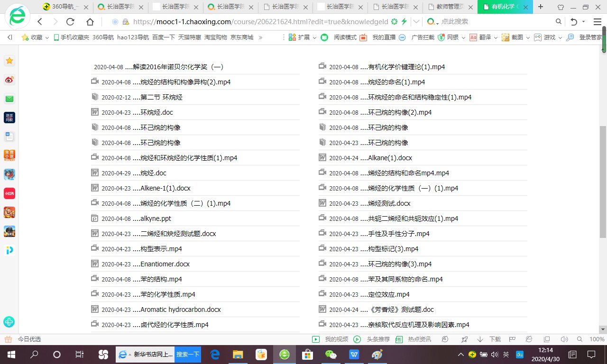Open the favorites star in left sidebar

(9, 61)
